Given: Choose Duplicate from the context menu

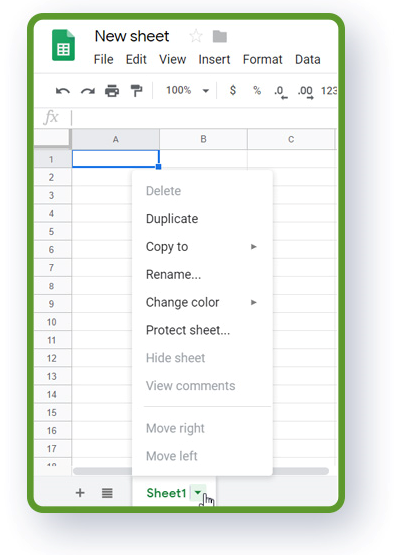Looking at the screenshot, I should [202, 219].
